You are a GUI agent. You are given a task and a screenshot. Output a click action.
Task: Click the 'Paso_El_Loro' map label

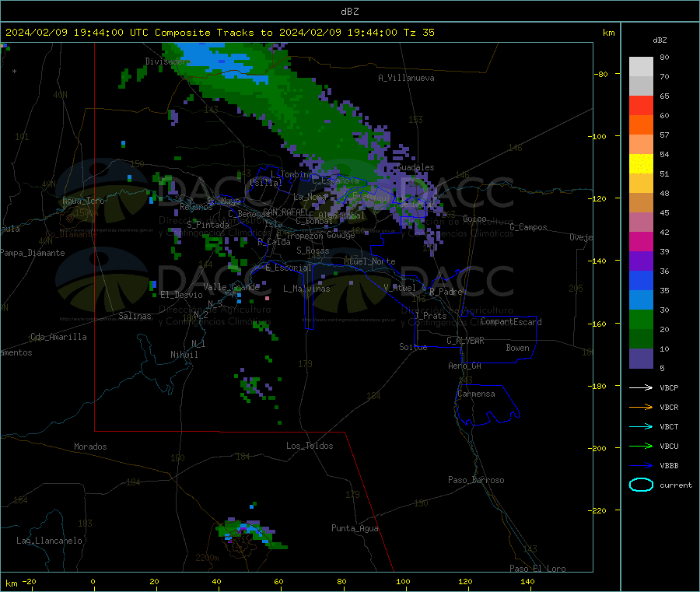coord(537,569)
